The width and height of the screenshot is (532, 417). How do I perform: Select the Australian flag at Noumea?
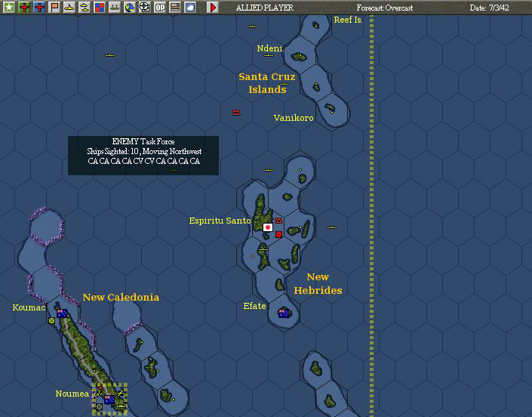click(109, 400)
